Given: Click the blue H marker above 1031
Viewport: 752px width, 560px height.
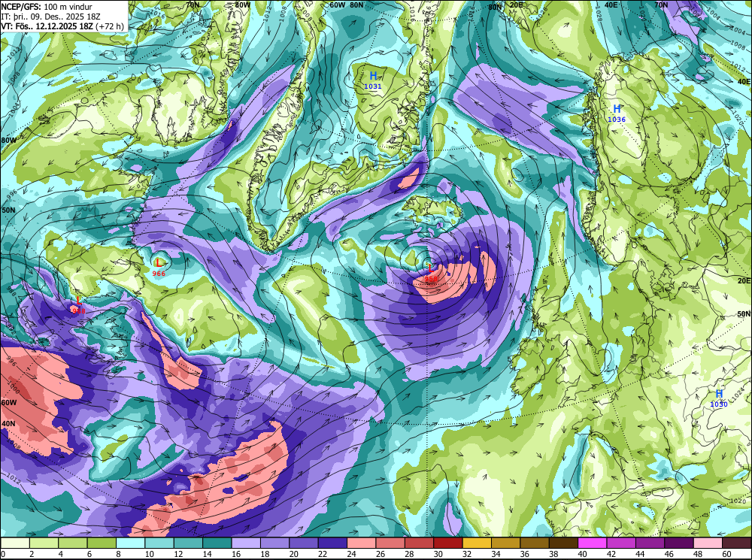Looking at the screenshot, I should pos(373,76).
